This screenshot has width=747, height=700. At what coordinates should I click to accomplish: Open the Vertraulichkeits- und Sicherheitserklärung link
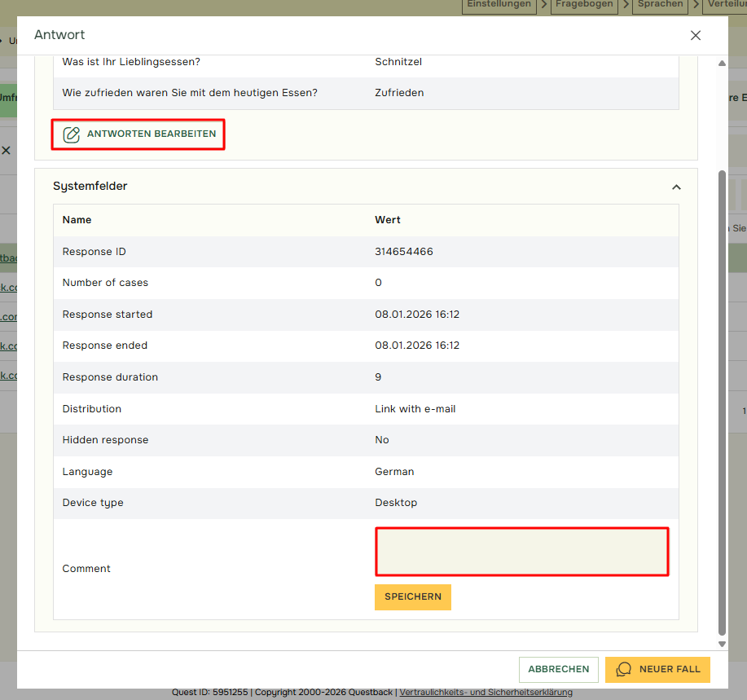point(486,693)
